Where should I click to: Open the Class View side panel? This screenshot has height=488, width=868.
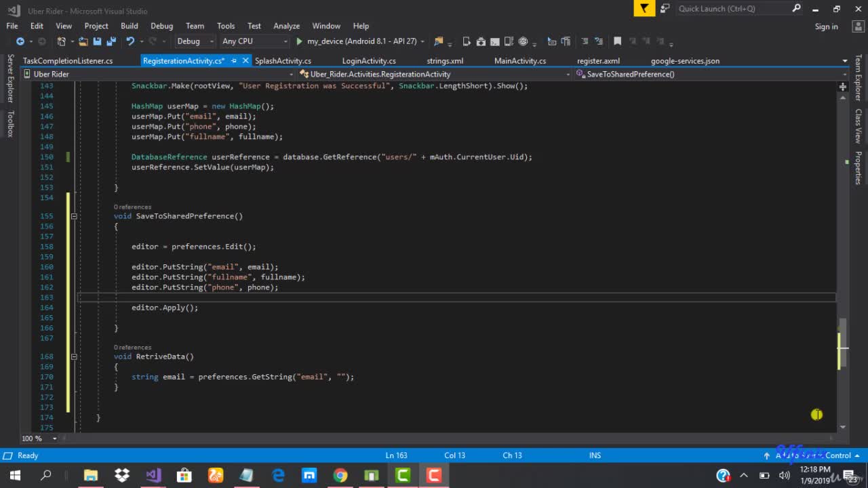858,126
